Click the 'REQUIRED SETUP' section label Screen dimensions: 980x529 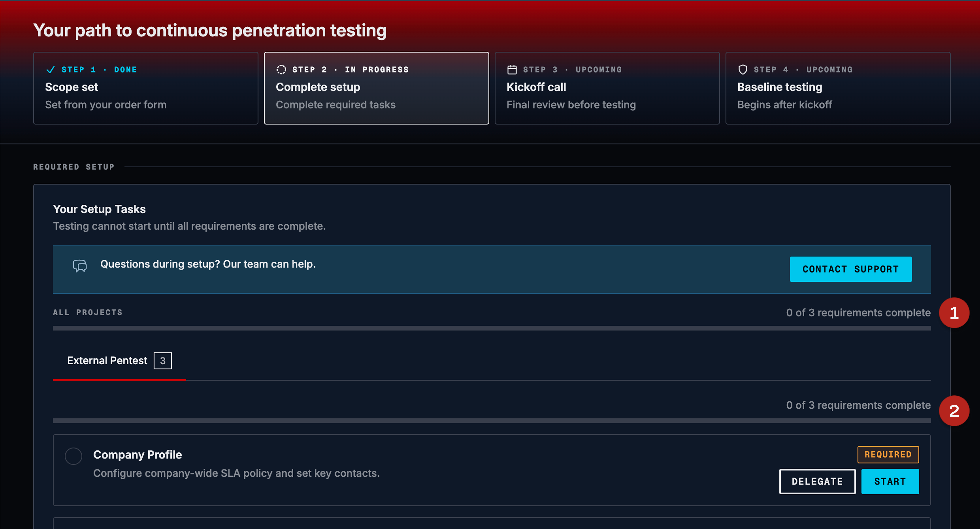tap(74, 167)
